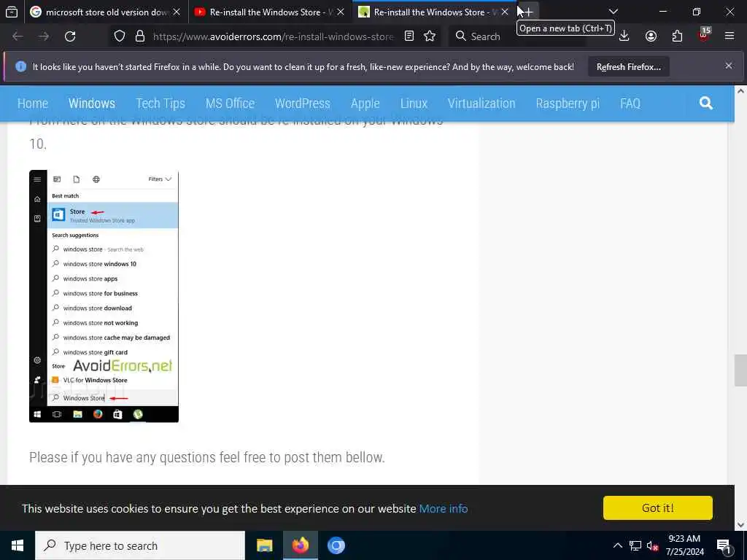Screen dimensions: 747x560
Task: Click the Firefox taskbar icon
Action: coord(300,545)
